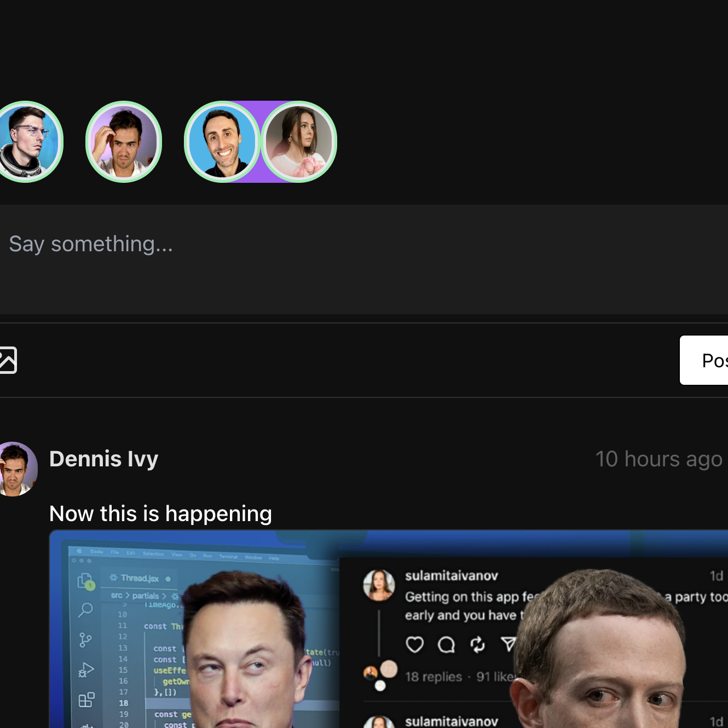728x728 pixels.
Task: Click the '18 replies' text in the image
Action: click(x=434, y=677)
